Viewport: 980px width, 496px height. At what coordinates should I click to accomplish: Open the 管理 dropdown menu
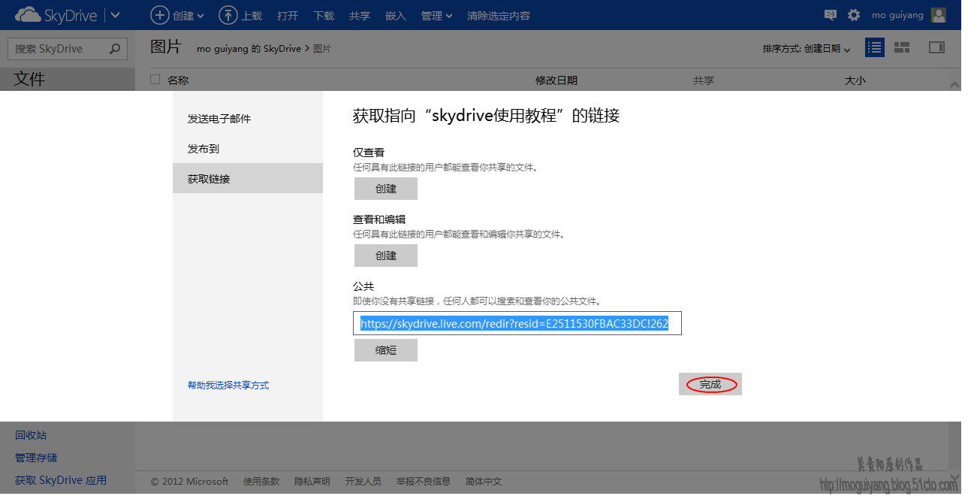(x=436, y=16)
